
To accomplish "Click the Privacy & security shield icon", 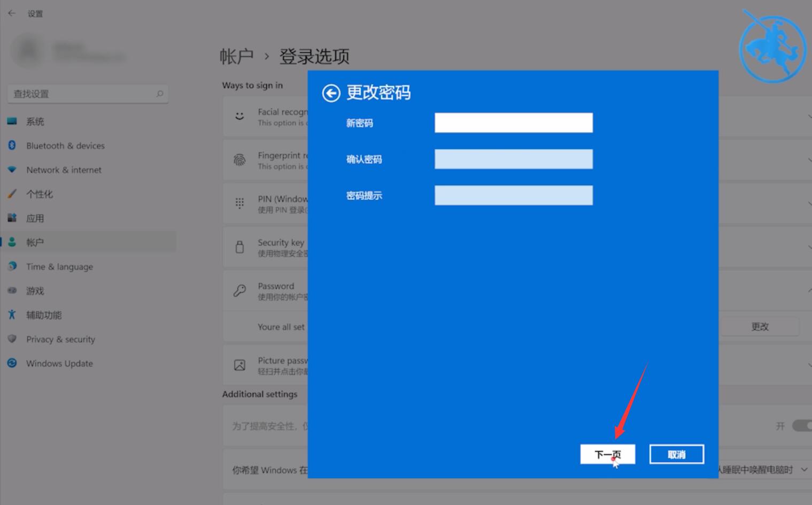I will [x=12, y=339].
